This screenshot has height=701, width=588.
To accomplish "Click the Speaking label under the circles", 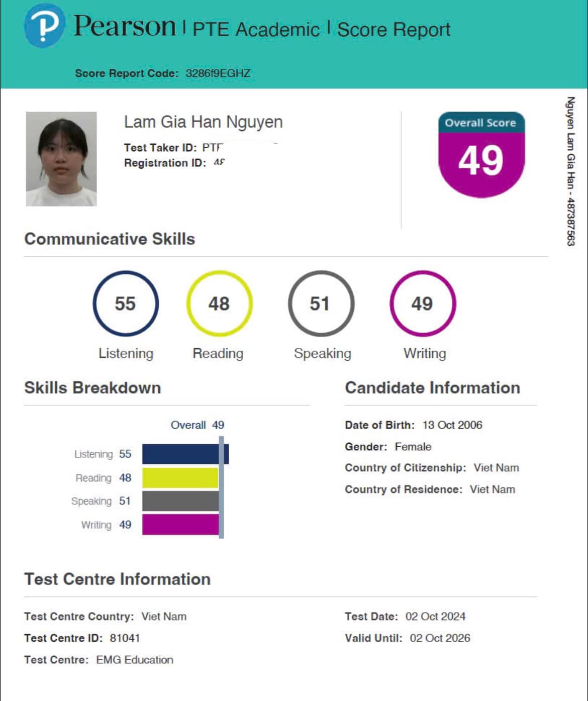I will 323,353.
